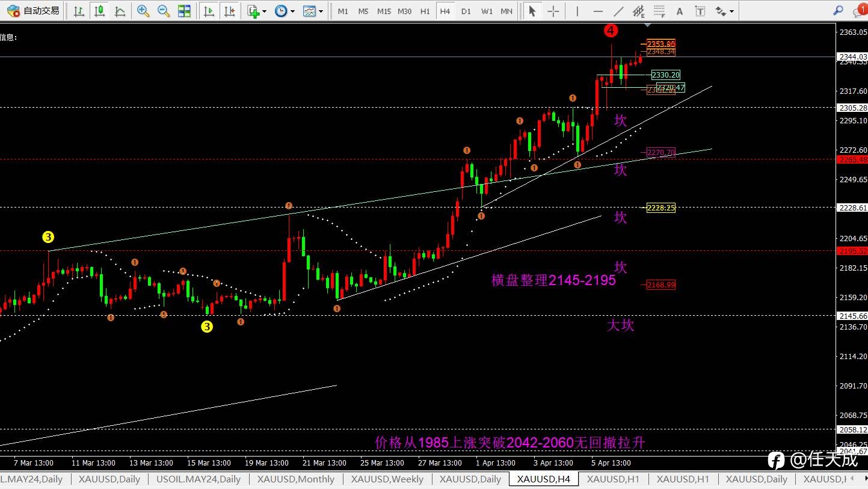Click the red number 4 chart marker
The height and width of the screenshot is (489, 868).
pos(612,30)
